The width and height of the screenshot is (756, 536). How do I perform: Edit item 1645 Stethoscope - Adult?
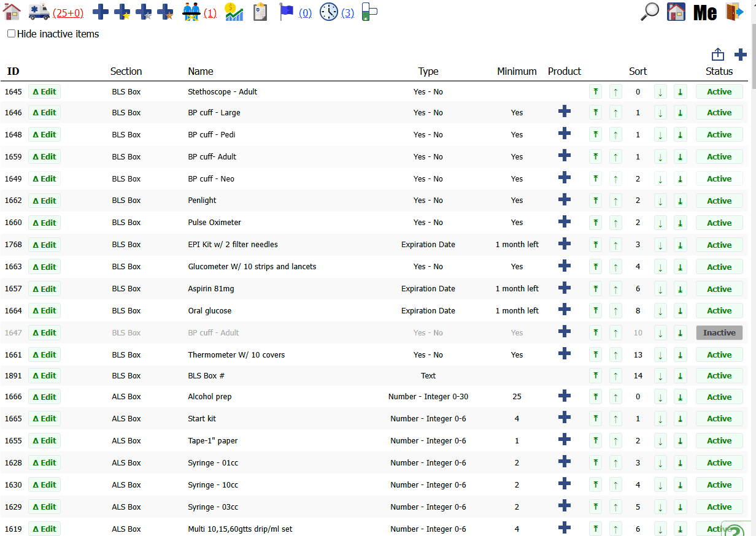(x=44, y=92)
